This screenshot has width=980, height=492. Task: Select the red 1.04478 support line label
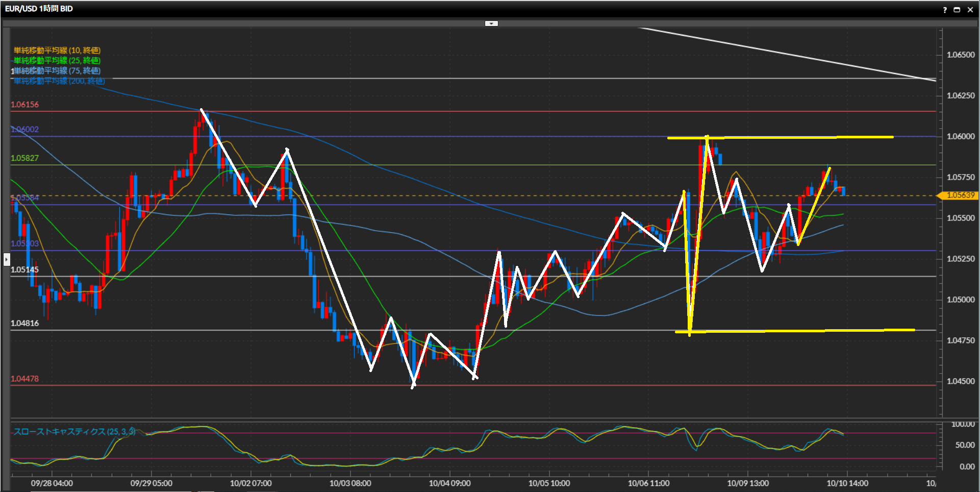pyautogui.click(x=24, y=379)
